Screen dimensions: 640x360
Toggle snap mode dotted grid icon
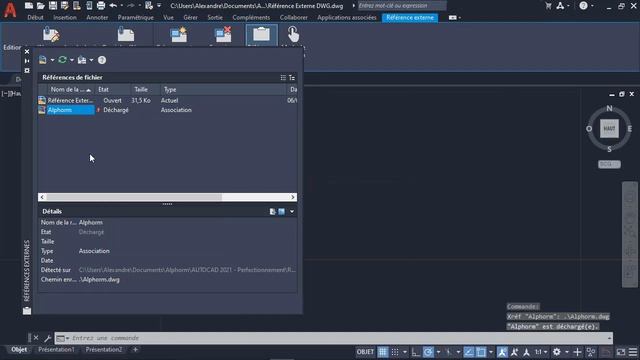click(395, 352)
